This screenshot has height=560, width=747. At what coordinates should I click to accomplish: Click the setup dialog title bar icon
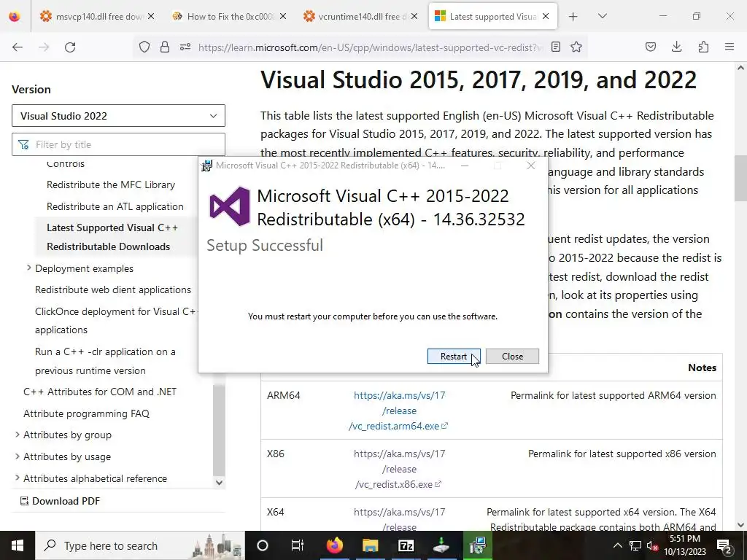tap(206, 166)
